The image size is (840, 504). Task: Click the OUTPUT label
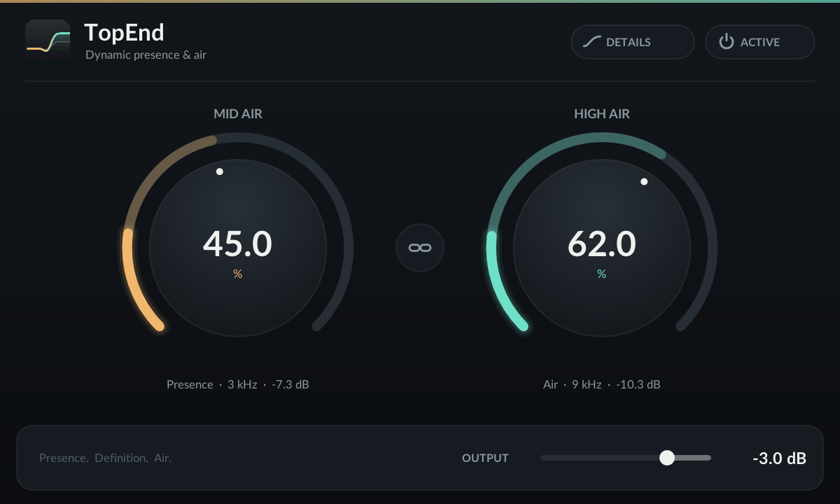tap(485, 458)
